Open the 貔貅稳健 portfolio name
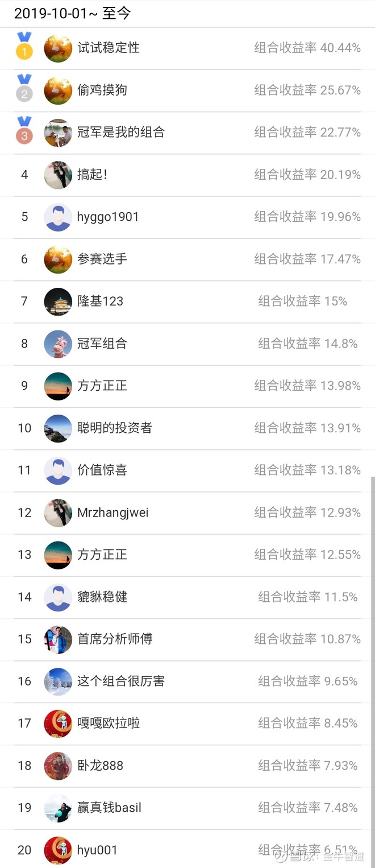The height and width of the screenshot is (868, 375). (102, 597)
